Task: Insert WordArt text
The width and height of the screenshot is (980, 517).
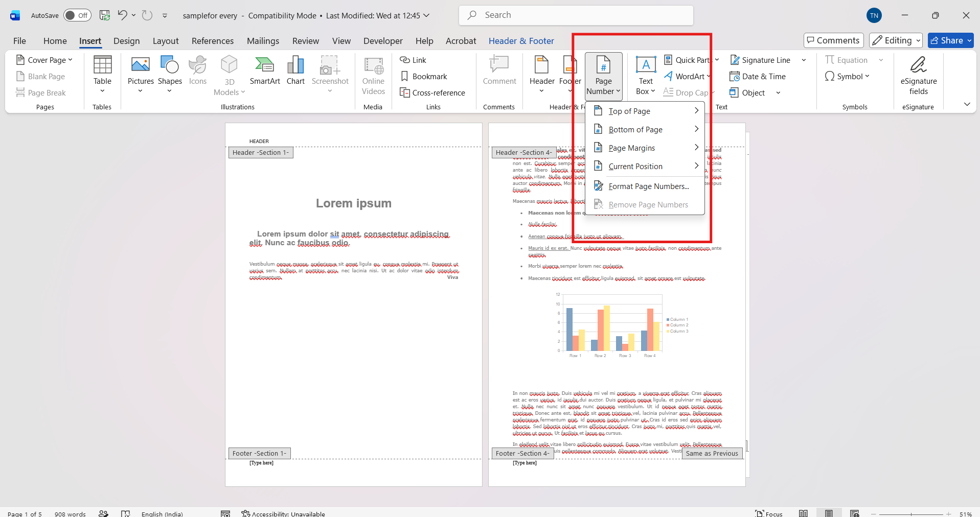Action: coord(688,76)
